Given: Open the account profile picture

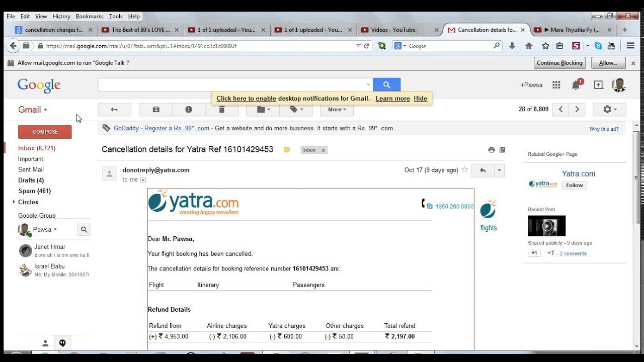Looking at the screenshot, I should [619, 85].
